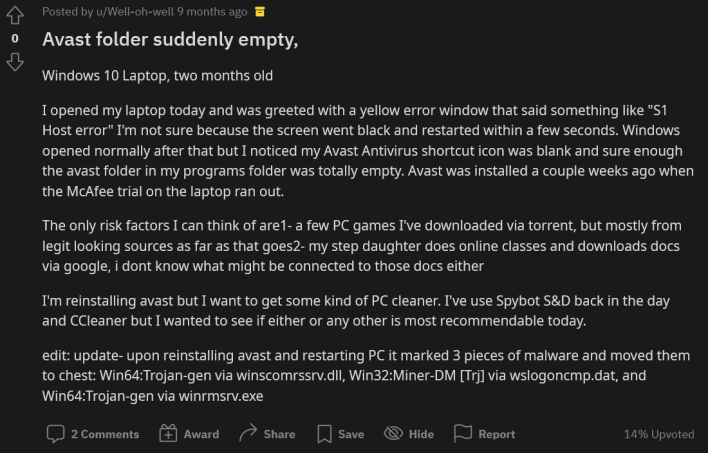
Task: Click the crossed-out eye Hide icon
Action: click(393, 434)
